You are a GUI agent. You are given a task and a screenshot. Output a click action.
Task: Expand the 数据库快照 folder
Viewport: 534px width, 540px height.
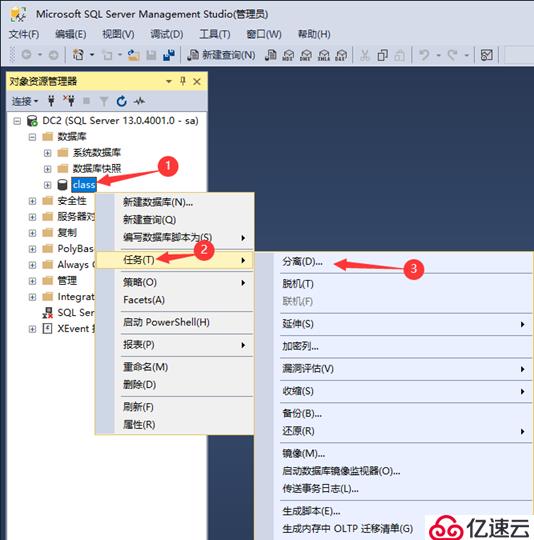tap(48, 169)
